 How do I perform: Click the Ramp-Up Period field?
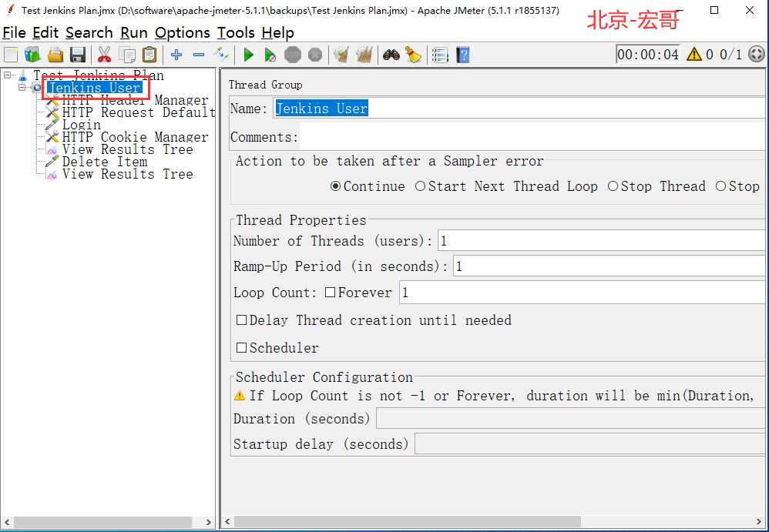click(610, 266)
